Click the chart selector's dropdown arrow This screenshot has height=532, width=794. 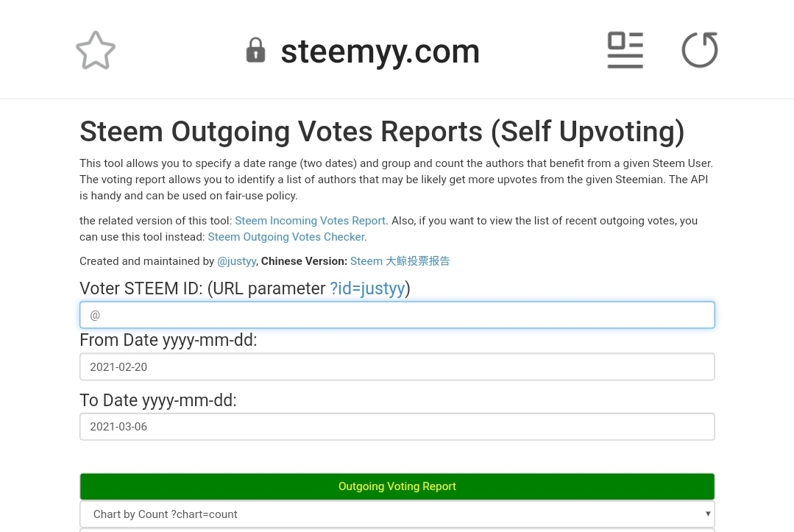point(708,514)
